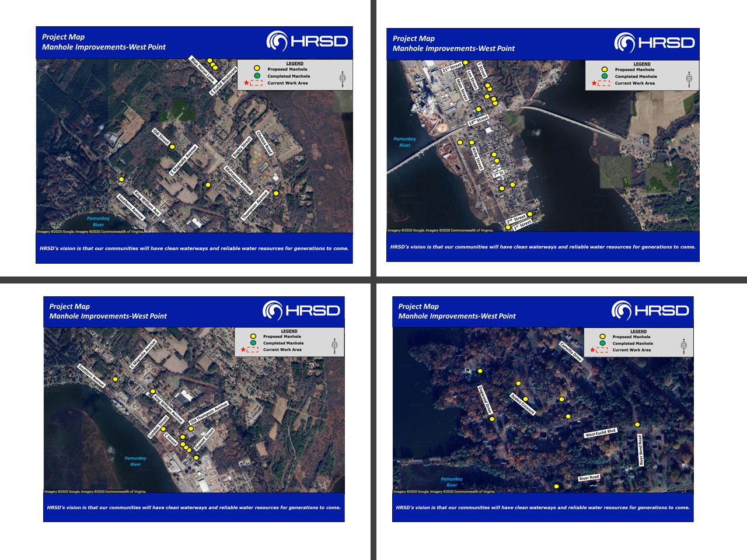Click the Kirby Street label
This screenshot has height=560, width=747.
tap(477, 158)
